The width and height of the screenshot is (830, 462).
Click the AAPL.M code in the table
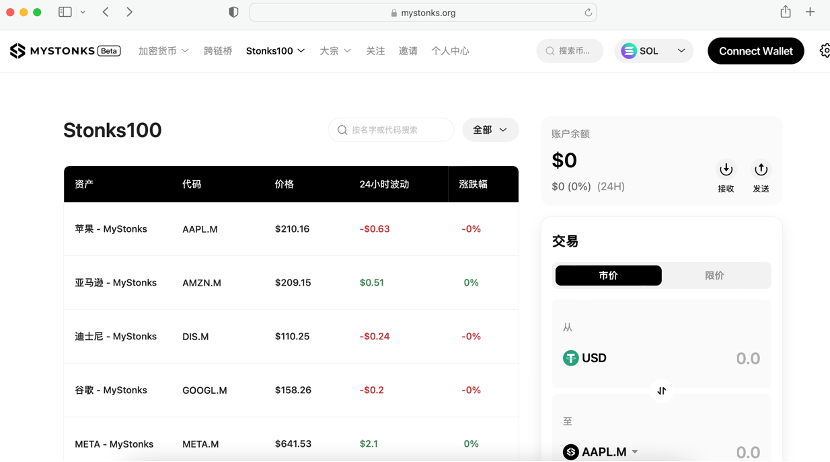pos(200,229)
